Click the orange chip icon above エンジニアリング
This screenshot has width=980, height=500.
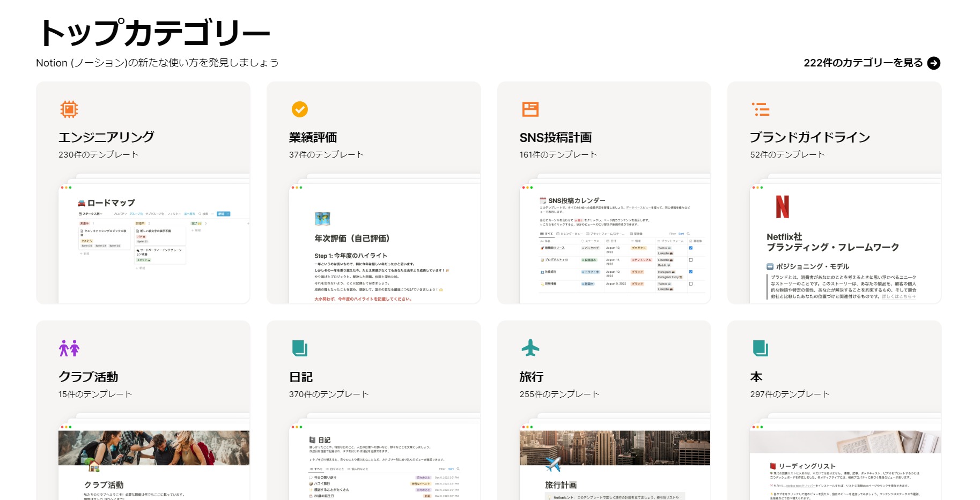click(68, 109)
